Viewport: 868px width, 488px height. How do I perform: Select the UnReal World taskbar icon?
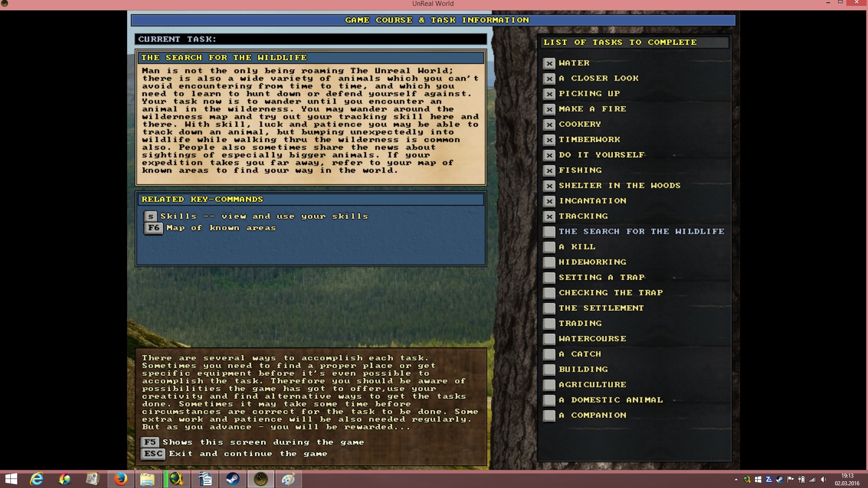[261, 479]
